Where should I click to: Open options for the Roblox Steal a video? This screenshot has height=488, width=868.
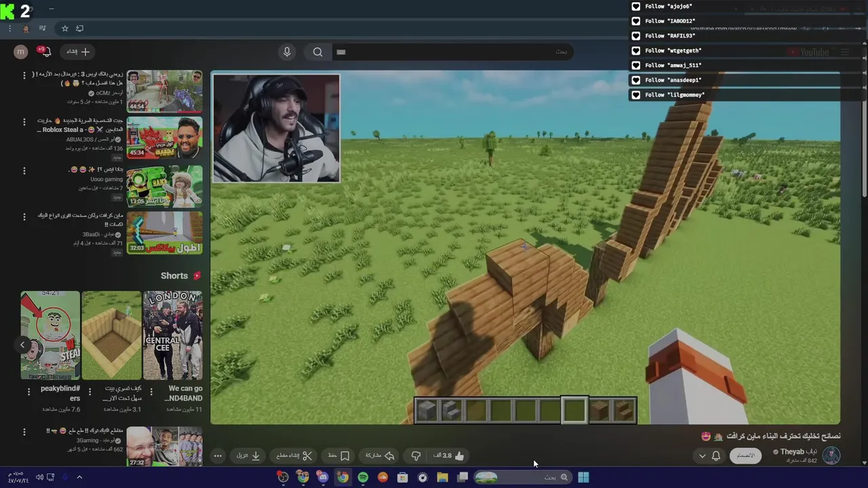click(24, 123)
